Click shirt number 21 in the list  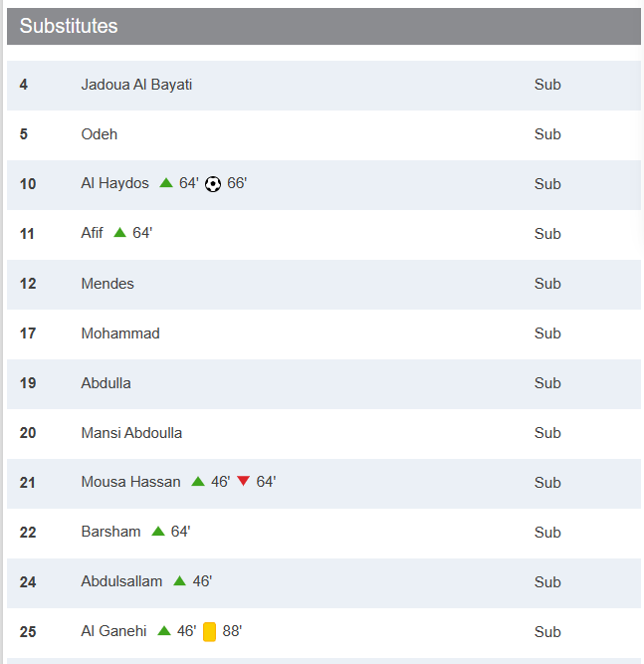[28, 483]
